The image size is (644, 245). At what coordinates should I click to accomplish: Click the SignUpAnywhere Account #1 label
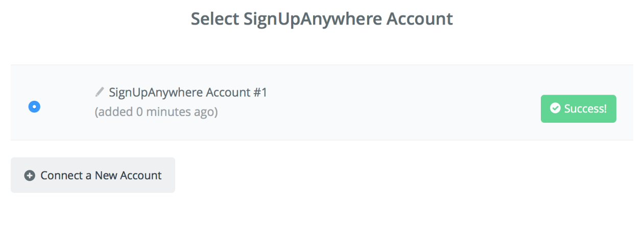pos(188,93)
